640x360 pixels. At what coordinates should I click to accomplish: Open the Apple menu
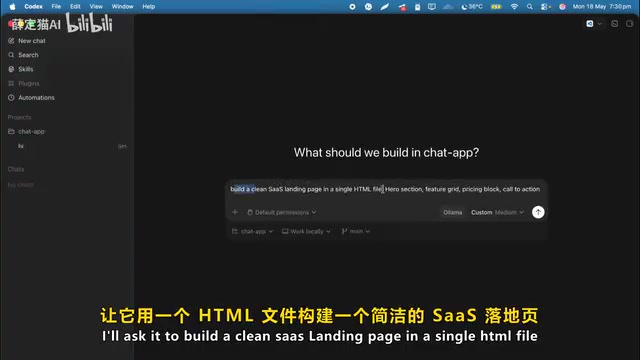(12, 7)
